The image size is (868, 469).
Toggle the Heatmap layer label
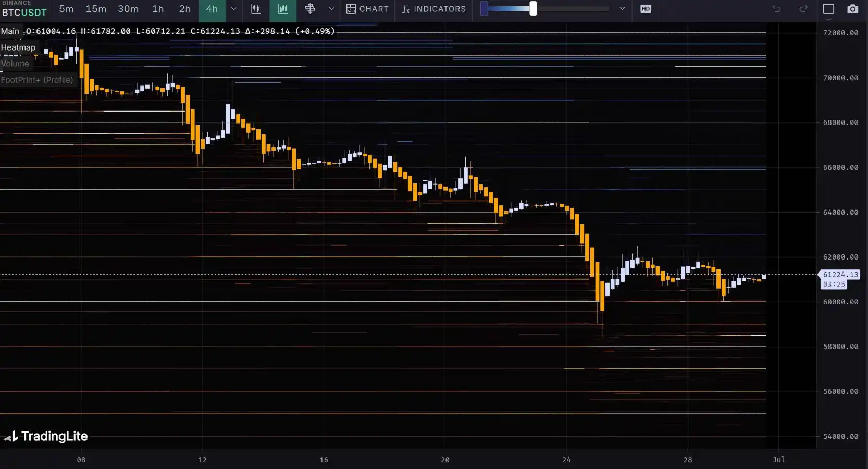click(x=18, y=47)
